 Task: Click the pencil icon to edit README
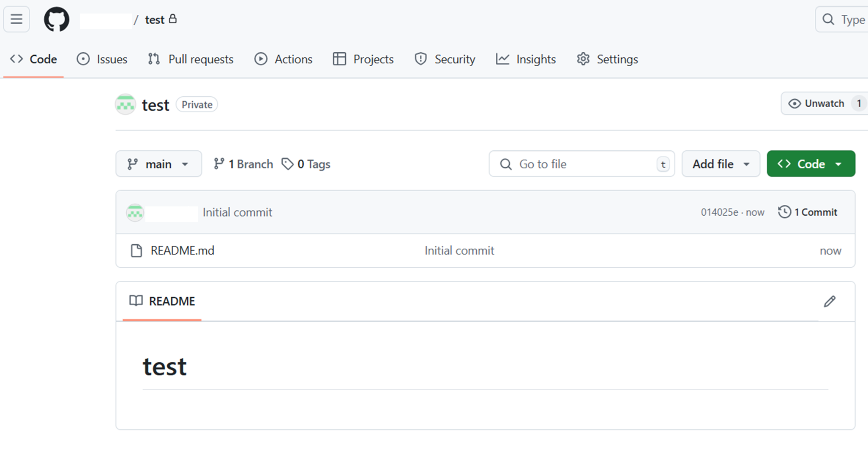coord(829,301)
